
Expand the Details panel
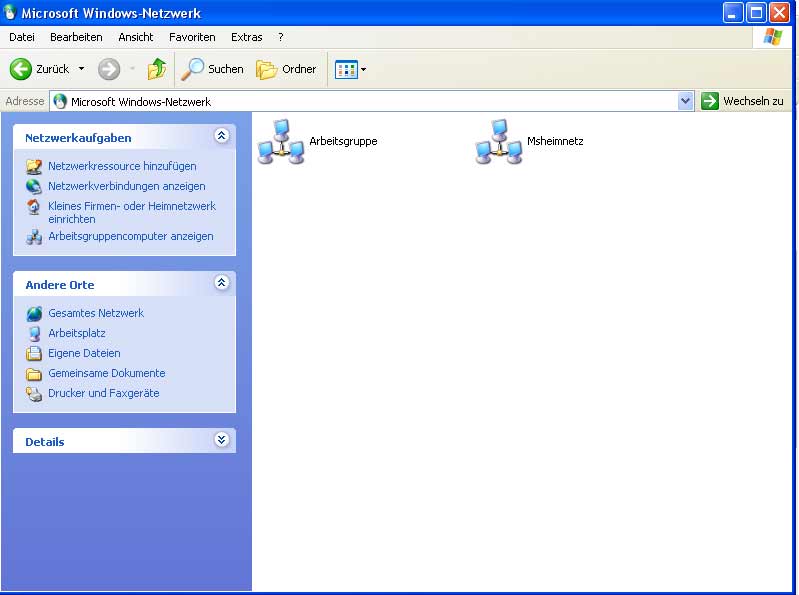[x=222, y=440]
